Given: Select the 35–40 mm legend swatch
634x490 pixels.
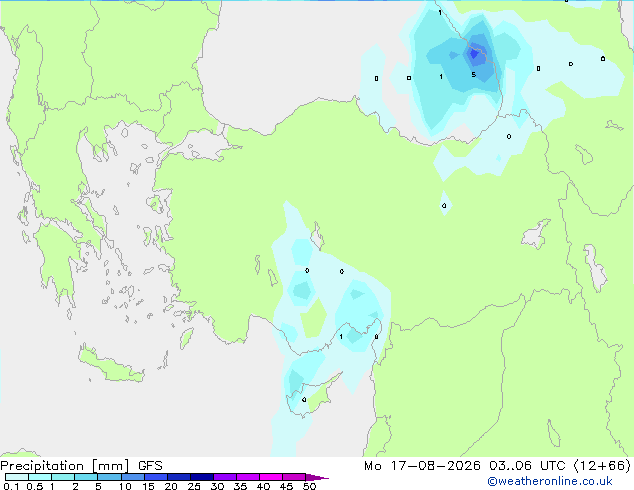Looking at the screenshot, I should [247, 477].
